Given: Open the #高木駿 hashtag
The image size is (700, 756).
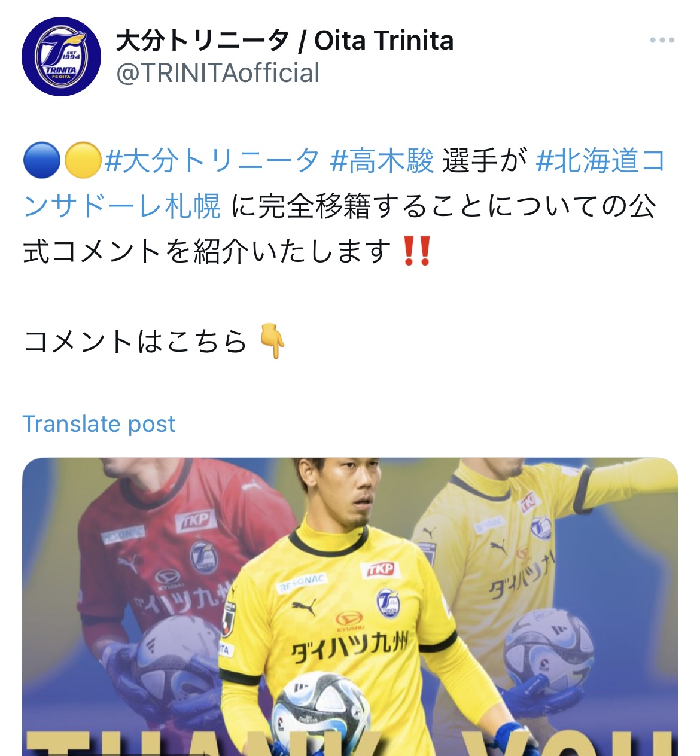Looking at the screenshot, I should [382, 161].
